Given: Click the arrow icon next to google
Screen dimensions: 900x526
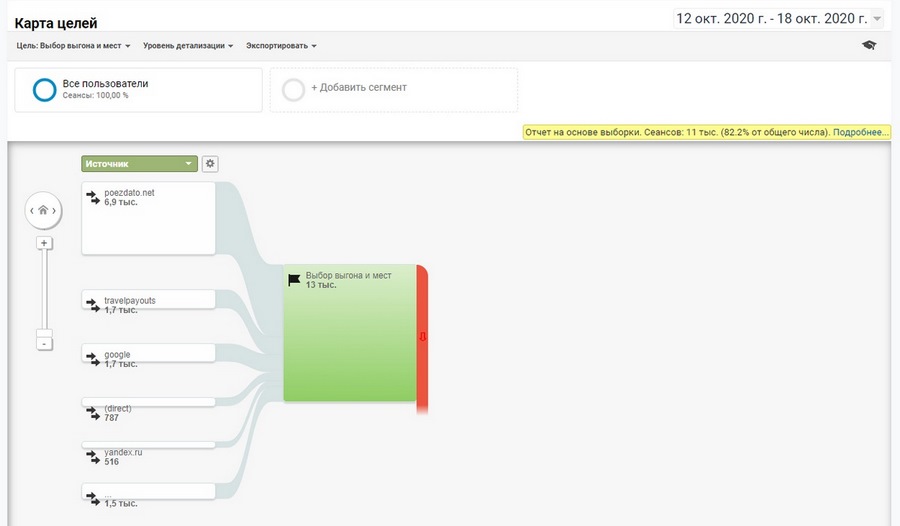Looking at the screenshot, I should click(x=93, y=359).
